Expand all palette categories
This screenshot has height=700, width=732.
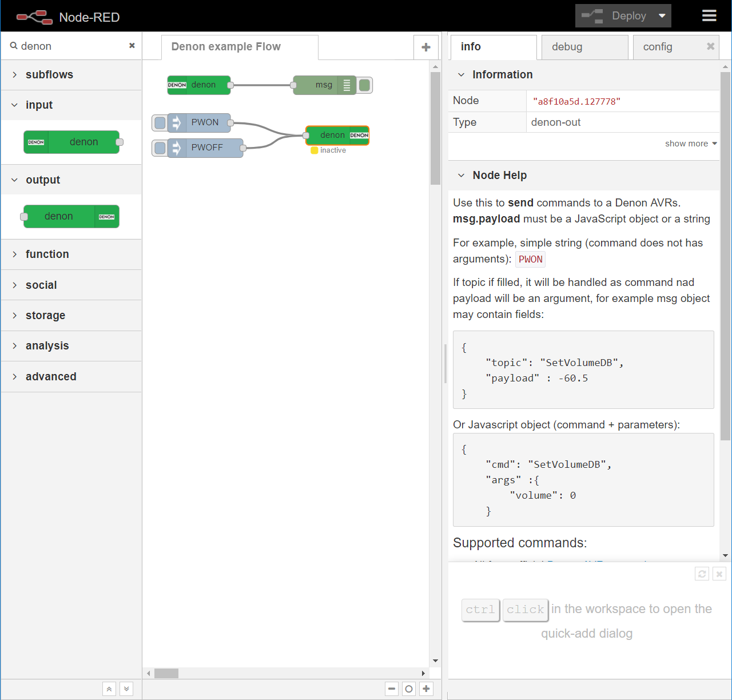126,689
